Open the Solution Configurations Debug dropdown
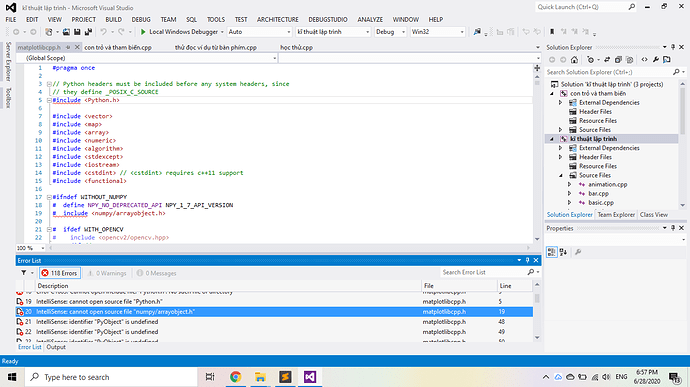 click(x=390, y=32)
